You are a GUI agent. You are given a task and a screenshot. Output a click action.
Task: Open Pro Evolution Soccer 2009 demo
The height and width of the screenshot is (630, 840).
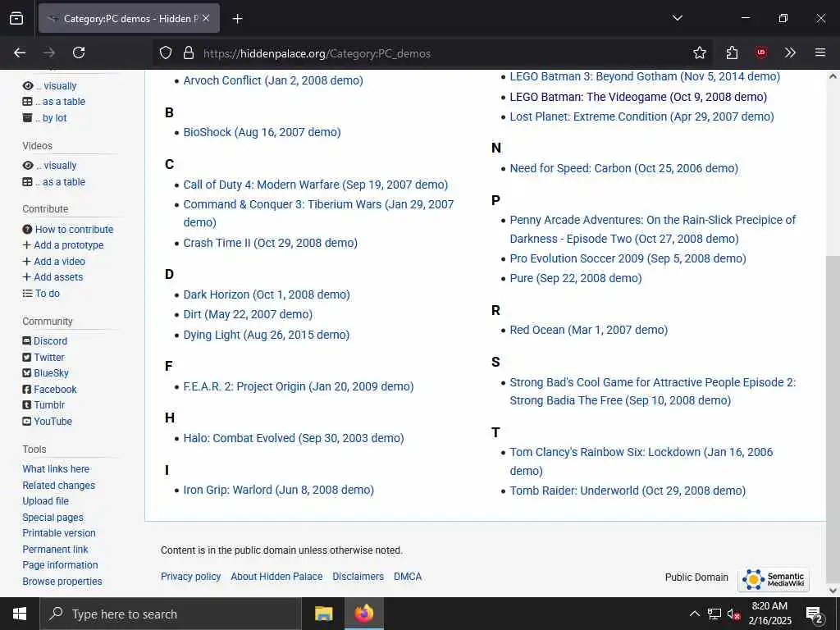[x=628, y=258]
